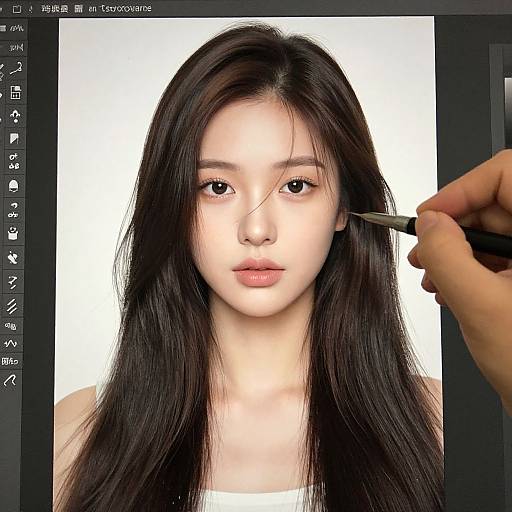The image size is (512, 512).
Task: Select the curved lasso path tool
Action: [x=15, y=69]
